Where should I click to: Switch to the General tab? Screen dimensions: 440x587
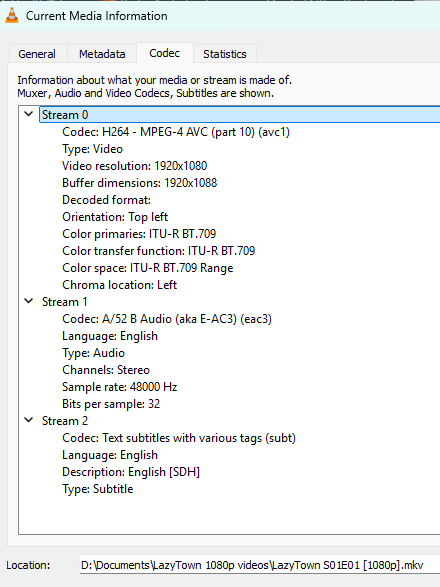point(37,54)
